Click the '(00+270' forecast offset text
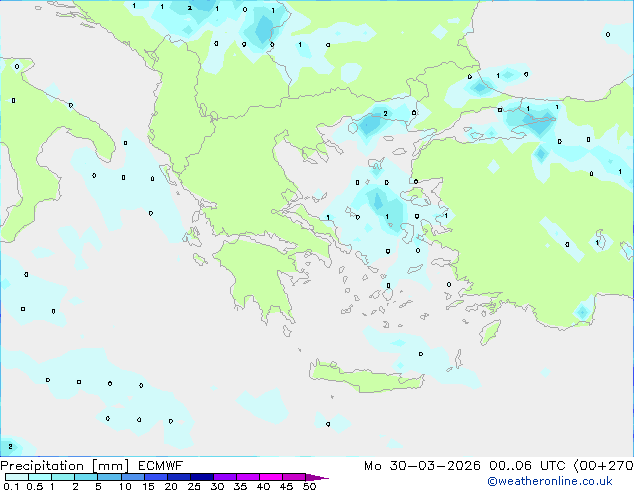This screenshot has height=490, width=634. tap(603, 466)
